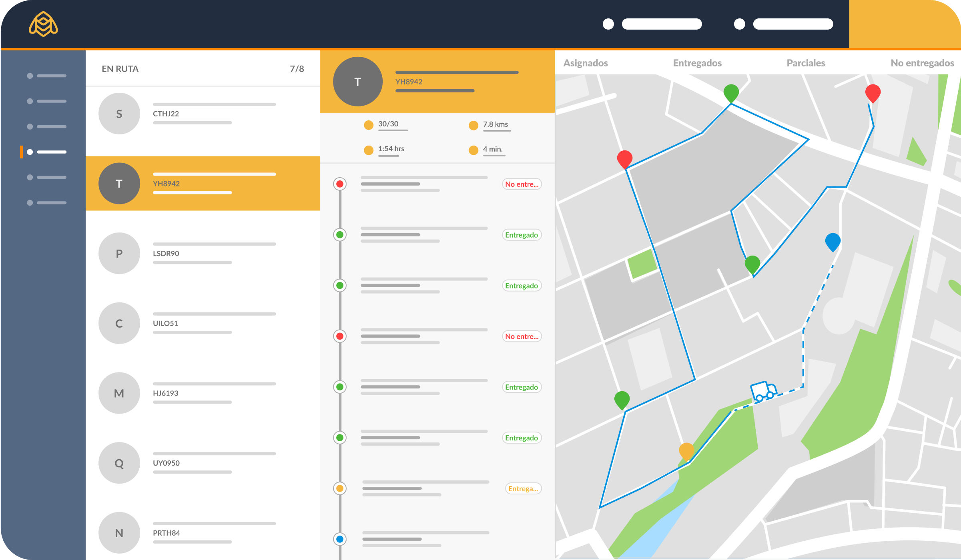Open the Asignados tab
The width and height of the screenshot is (961, 560).
(586, 63)
